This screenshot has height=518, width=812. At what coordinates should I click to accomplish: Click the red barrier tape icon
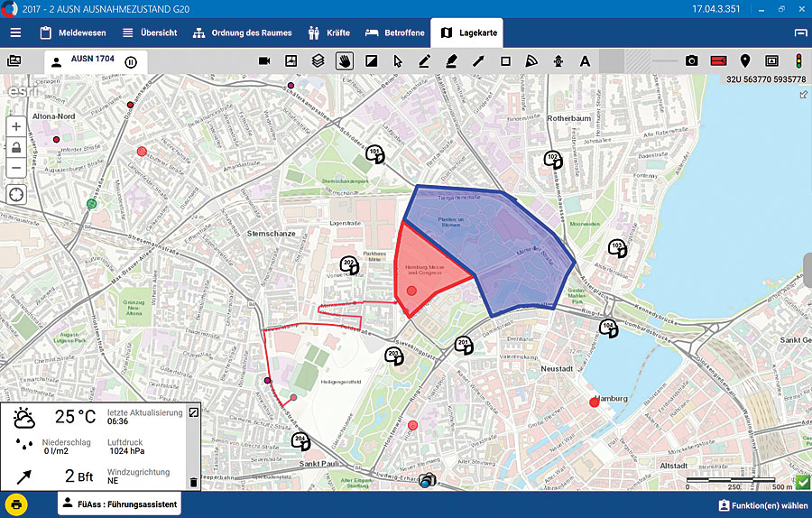718,61
